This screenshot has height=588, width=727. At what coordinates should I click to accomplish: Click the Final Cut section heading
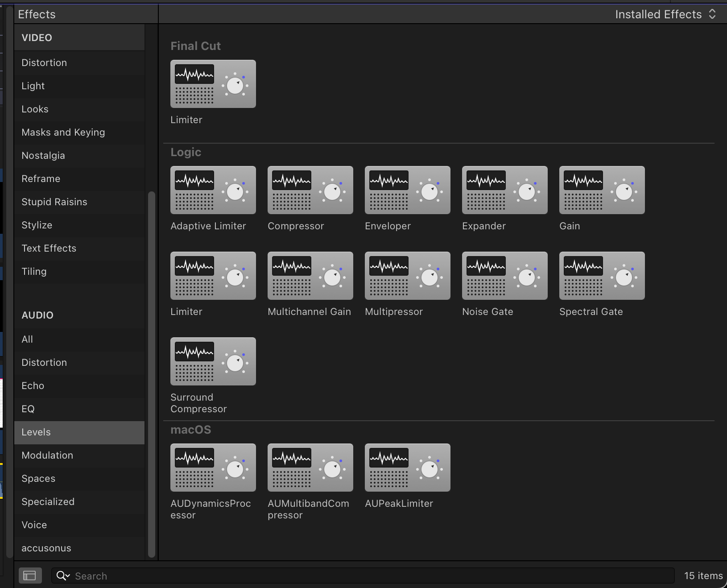click(x=196, y=46)
